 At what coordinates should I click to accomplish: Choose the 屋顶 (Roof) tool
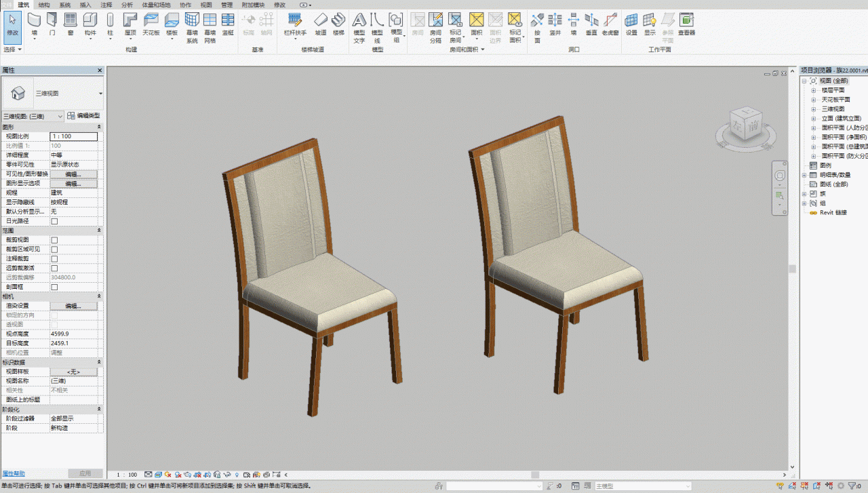[130, 25]
